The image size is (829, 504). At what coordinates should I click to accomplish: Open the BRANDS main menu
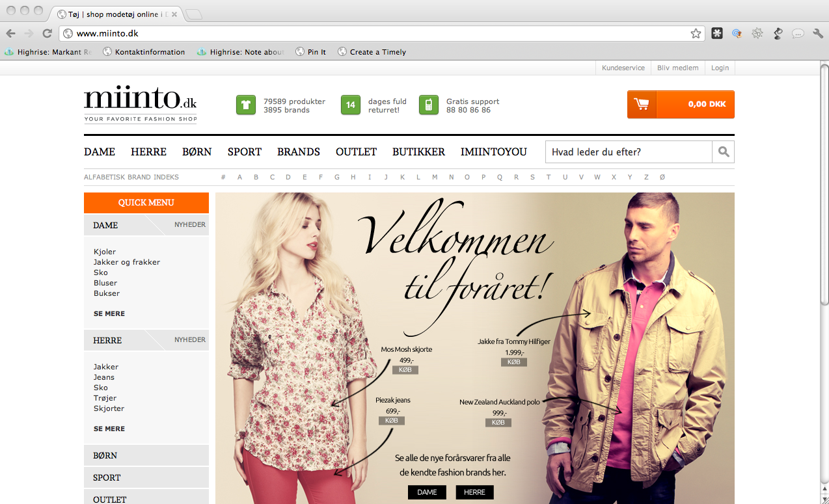(x=299, y=152)
